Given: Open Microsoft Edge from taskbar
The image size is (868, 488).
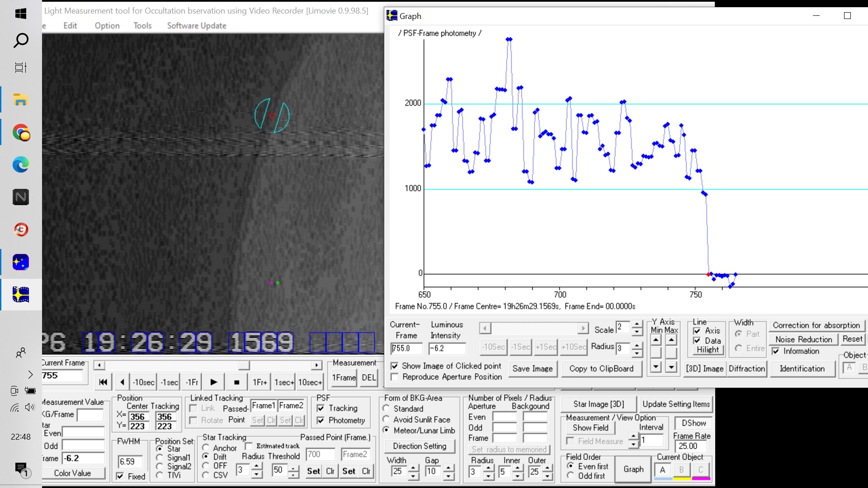Looking at the screenshot, I should tap(21, 165).
